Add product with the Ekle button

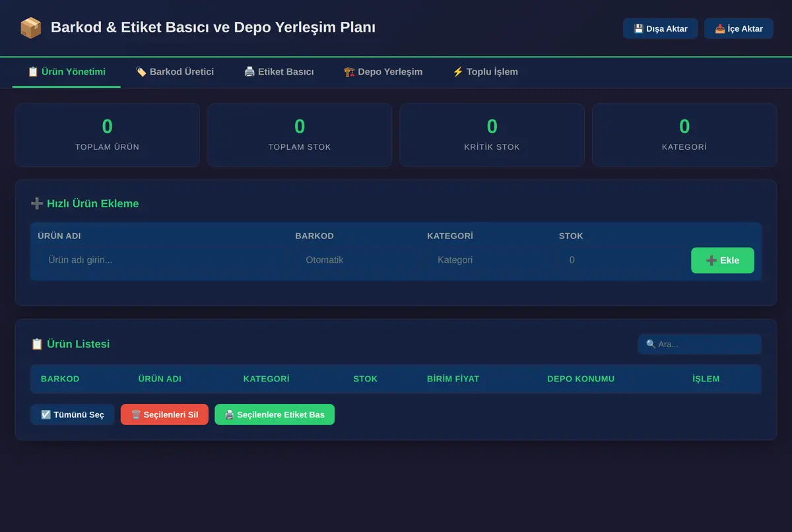coord(722,260)
